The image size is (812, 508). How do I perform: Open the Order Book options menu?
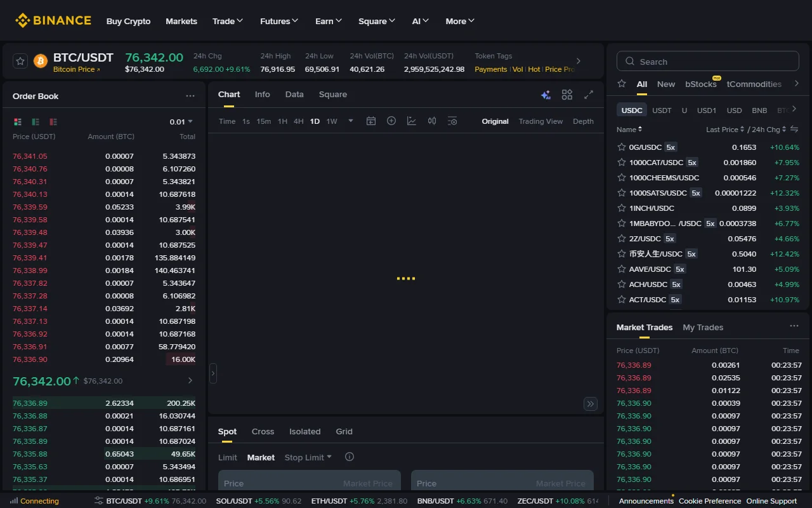190,96
